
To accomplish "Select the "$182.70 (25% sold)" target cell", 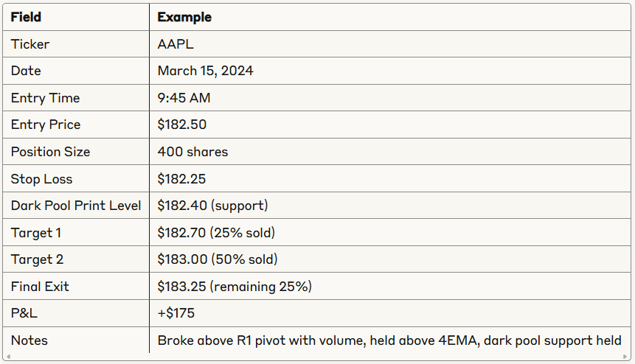I will click(216, 233).
